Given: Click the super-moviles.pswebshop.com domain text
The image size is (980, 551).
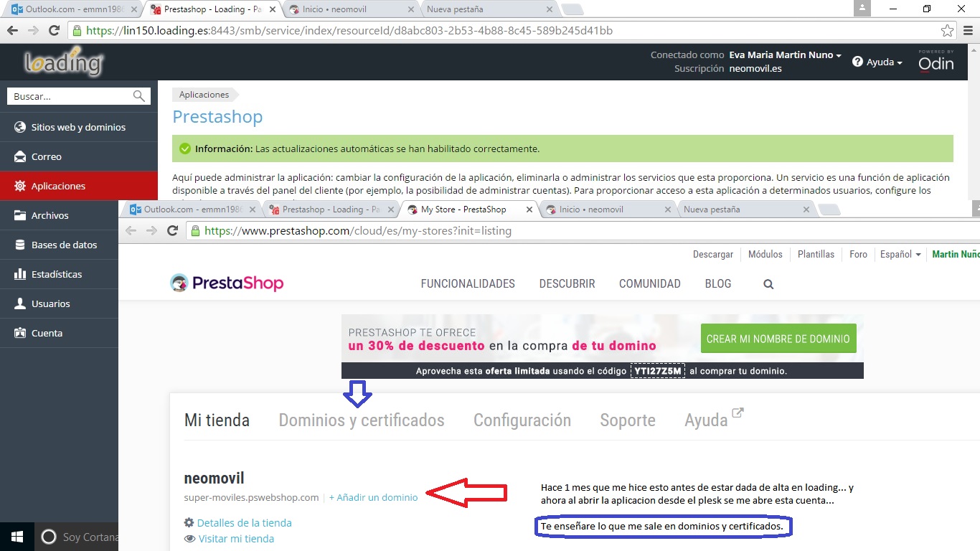Looking at the screenshot, I should click(251, 497).
